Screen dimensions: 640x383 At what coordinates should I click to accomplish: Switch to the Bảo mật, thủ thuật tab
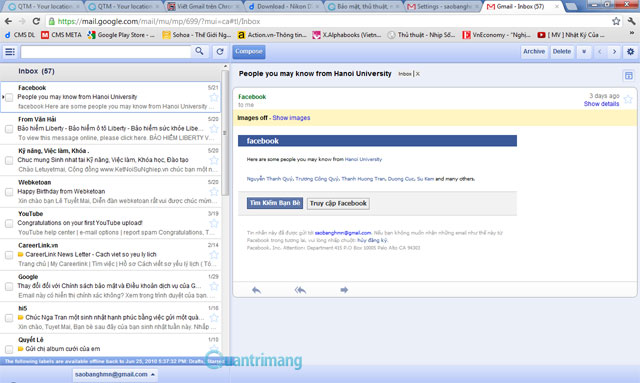point(363,7)
